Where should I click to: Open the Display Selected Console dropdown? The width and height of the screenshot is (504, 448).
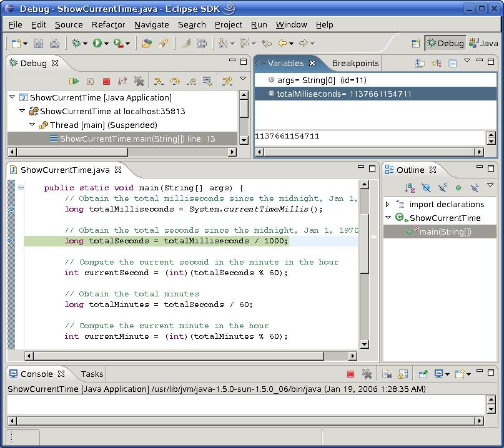(x=447, y=374)
